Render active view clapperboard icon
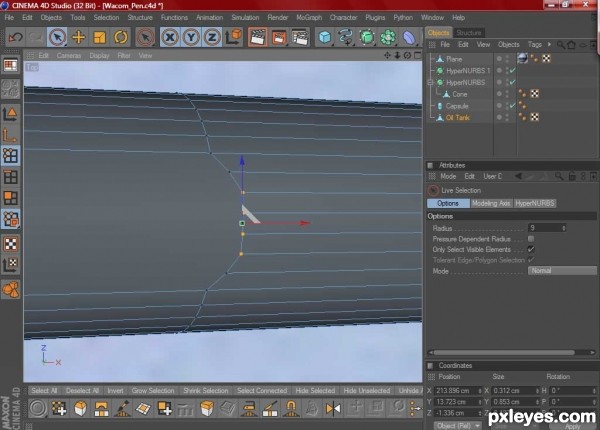This screenshot has width=600, height=430. tap(258, 37)
